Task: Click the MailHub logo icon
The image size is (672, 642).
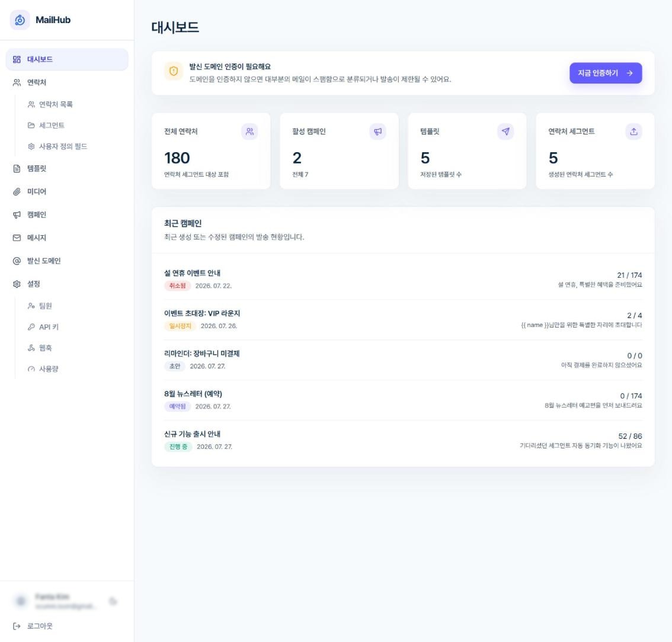Action: [x=20, y=20]
